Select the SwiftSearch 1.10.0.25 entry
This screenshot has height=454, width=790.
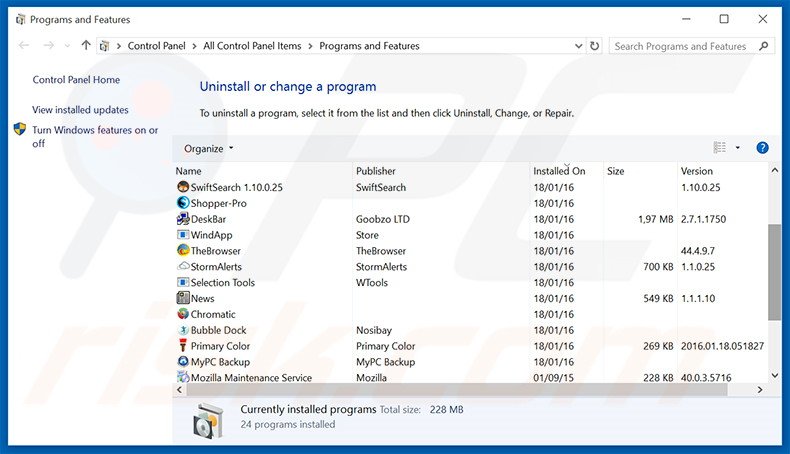(x=236, y=187)
